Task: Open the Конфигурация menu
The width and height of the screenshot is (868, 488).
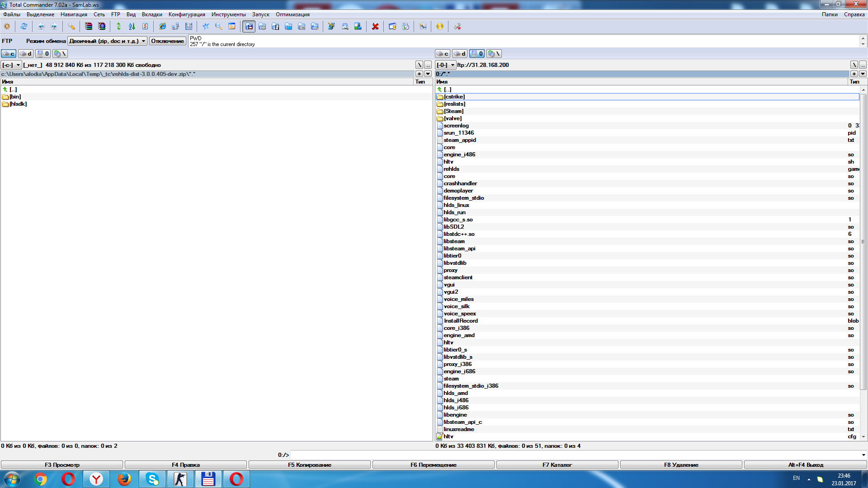Action: coord(187,14)
